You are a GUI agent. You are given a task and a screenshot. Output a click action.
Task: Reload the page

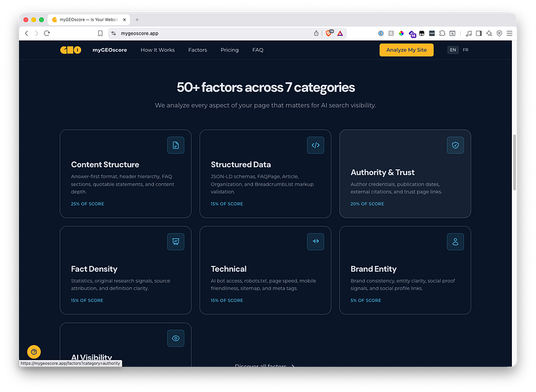pos(47,33)
